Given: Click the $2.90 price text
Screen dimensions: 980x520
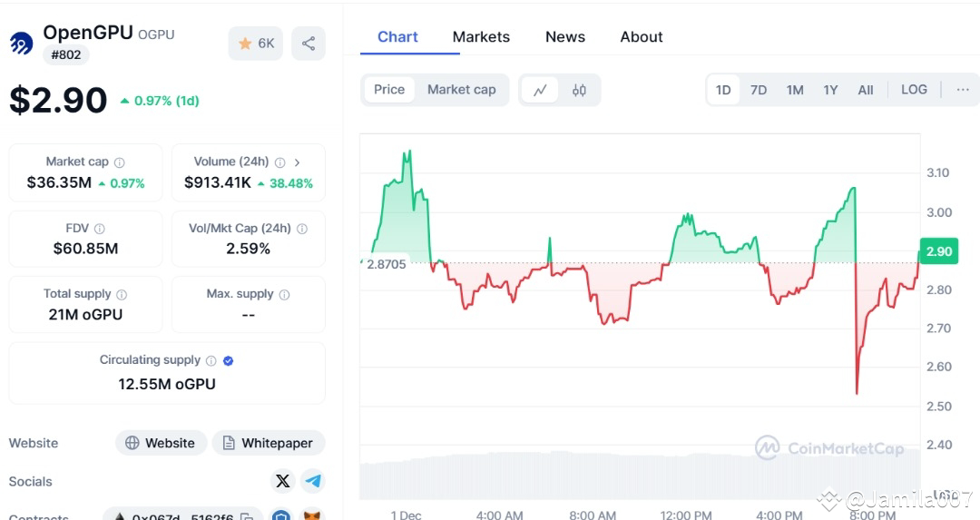Looking at the screenshot, I should 58,100.
